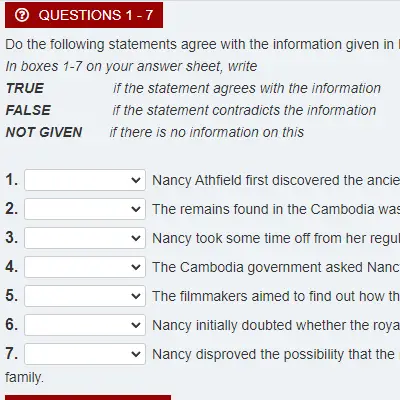Image resolution: width=400 pixels, height=400 pixels.
Task: Open question 6 answer combo box
Action: 85,325
